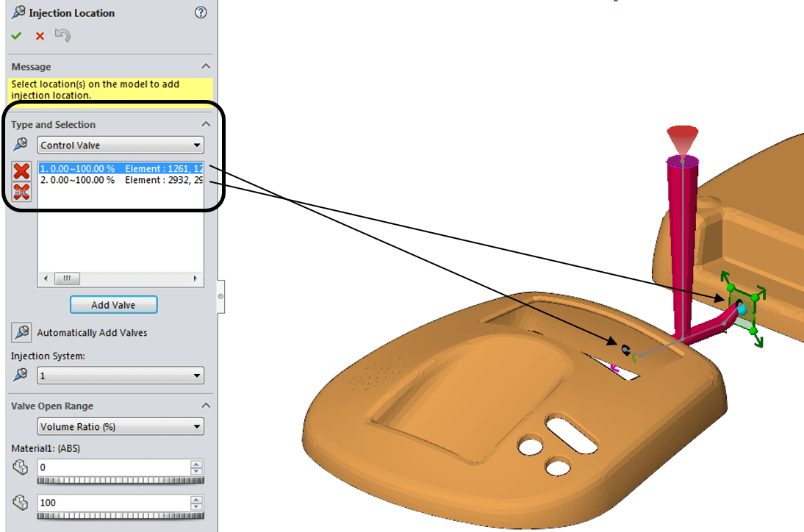The height and width of the screenshot is (532, 804).
Task: Collapse the Type and Selection section
Action: coord(206,124)
